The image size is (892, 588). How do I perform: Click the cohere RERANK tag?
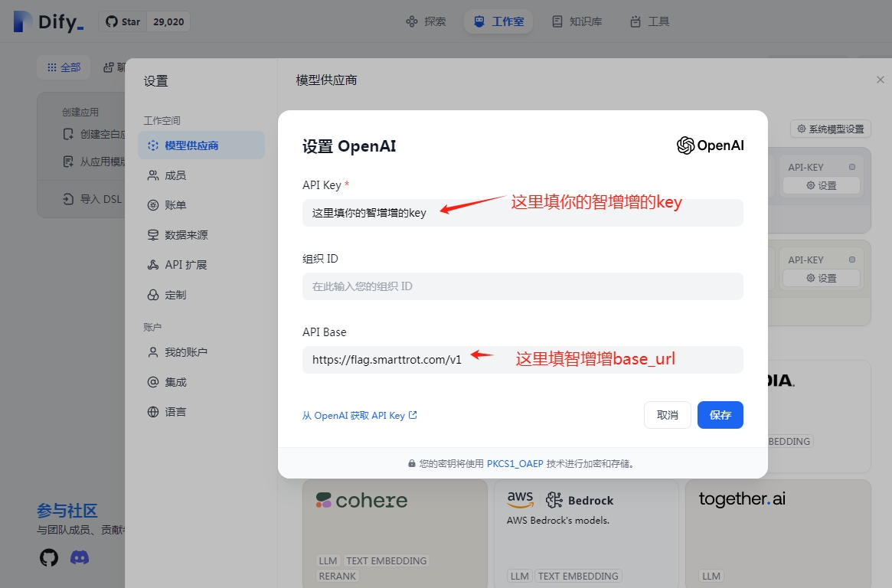click(338, 576)
